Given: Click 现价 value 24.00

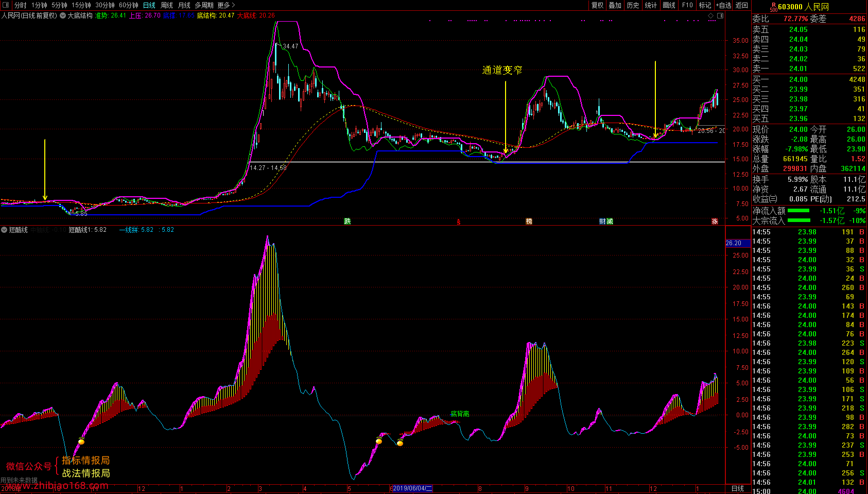Looking at the screenshot, I should pos(798,130).
